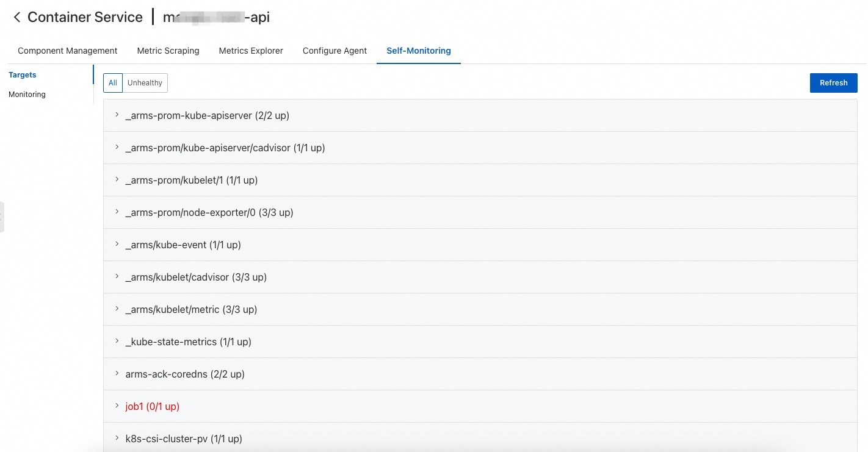Open Monitoring in the left sidebar
The width and height of the screenshot is (868, 452).
[x=27, y=95]
